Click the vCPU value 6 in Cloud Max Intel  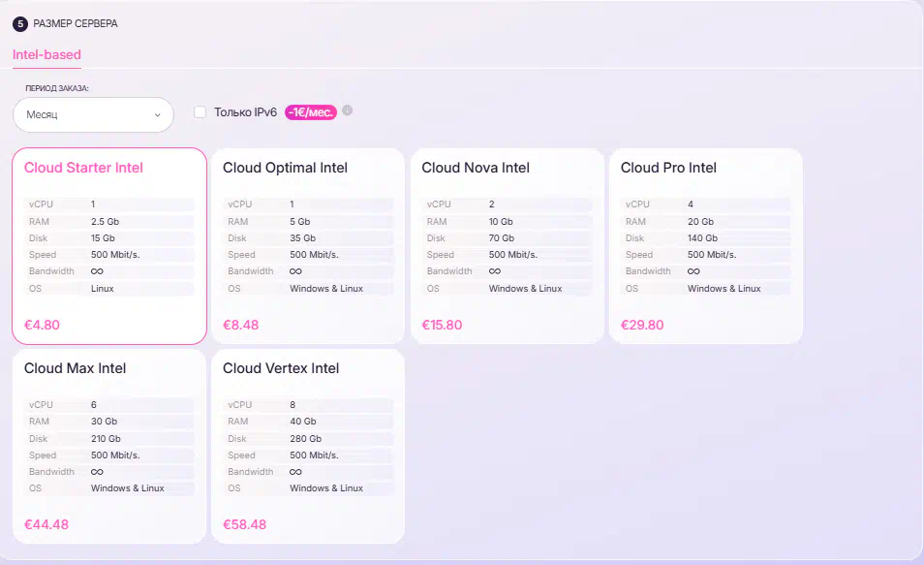pyautogui.click(x=94, y=404)
